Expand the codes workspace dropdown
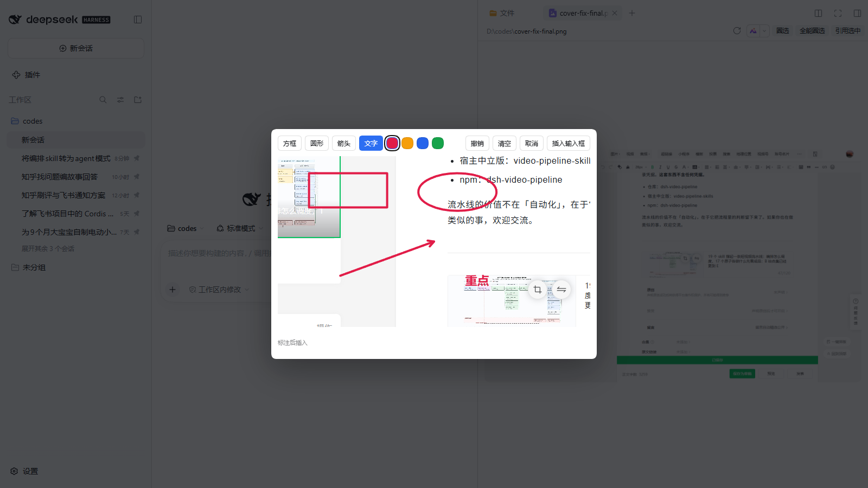 click(x=186, y=228)
